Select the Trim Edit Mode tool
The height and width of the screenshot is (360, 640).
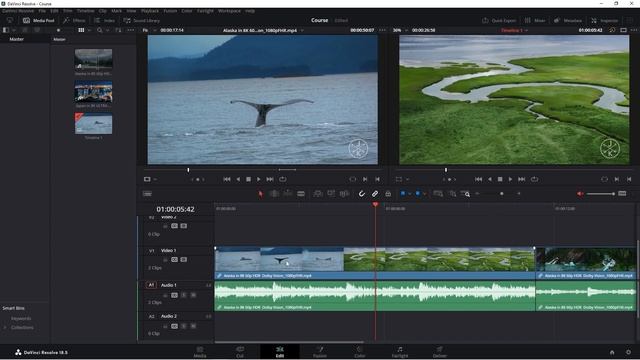click(274, 194)
